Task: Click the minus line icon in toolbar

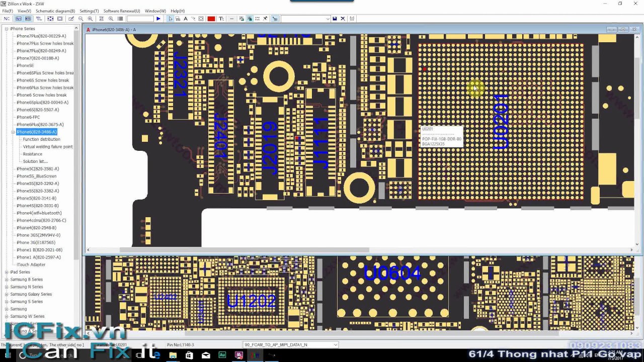Action: (231, 19)
